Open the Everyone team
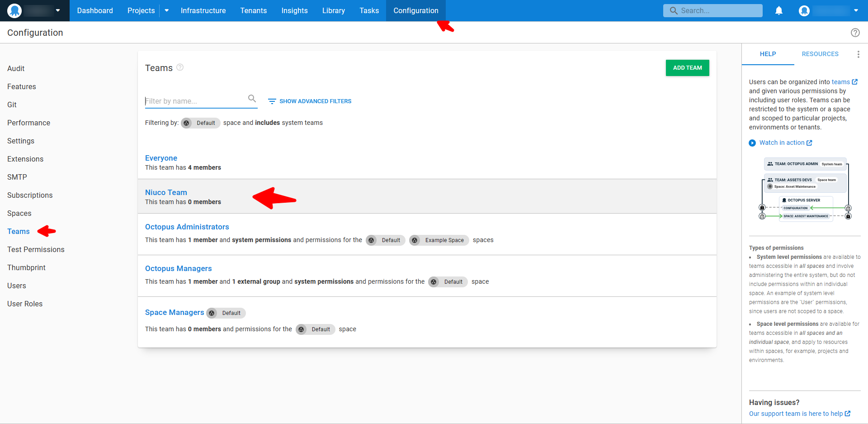 (x=161, y=158)
